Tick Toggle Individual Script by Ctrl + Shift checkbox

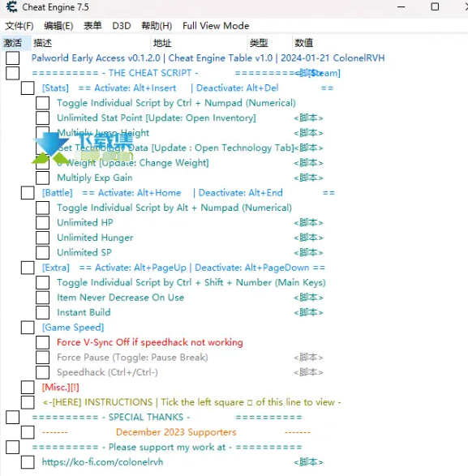pos(42,282)
